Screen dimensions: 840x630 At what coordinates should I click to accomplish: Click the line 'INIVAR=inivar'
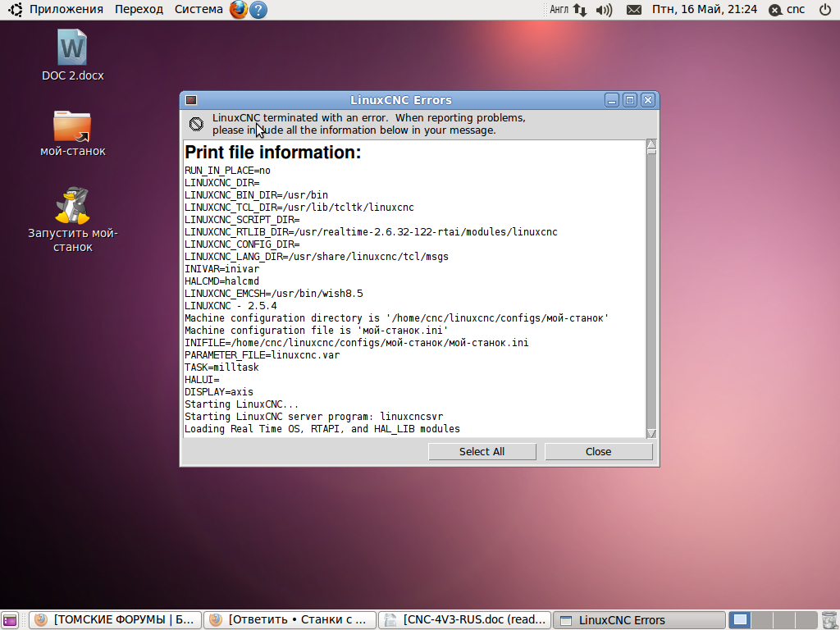coord(221,269)
